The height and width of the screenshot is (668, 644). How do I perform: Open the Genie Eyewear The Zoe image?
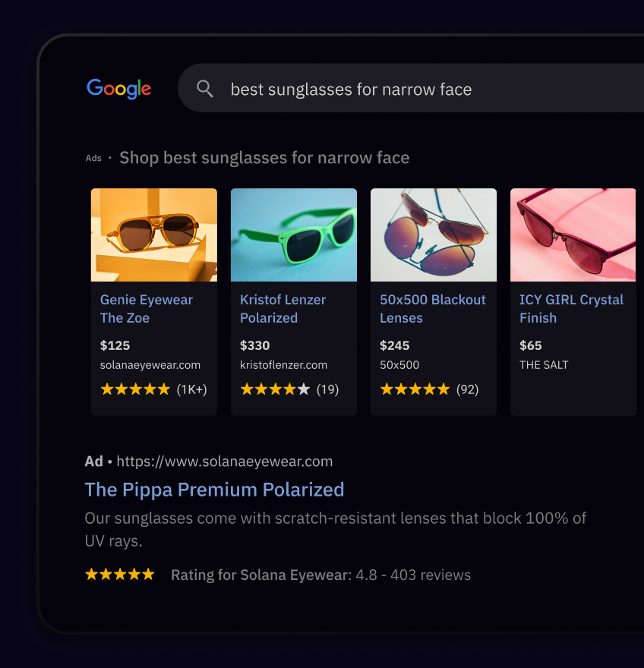pyautogui.click(x=154, y=235)
